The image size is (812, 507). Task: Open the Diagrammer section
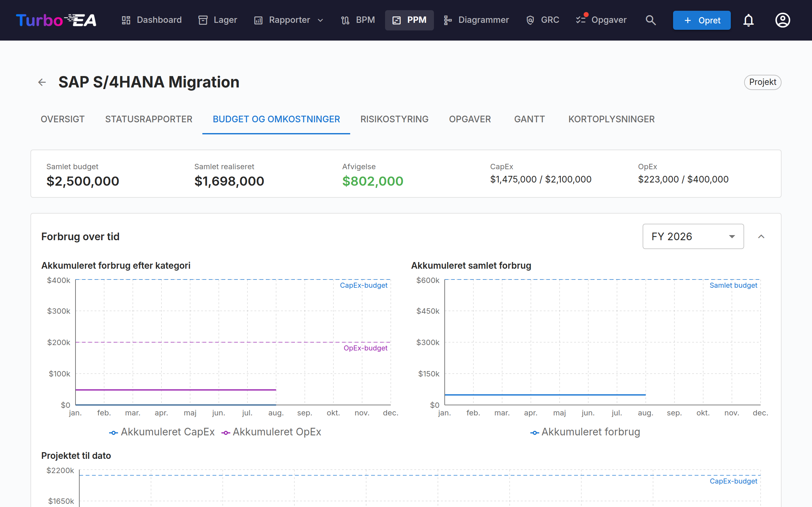pyautogui.click(x=476, y=20)
